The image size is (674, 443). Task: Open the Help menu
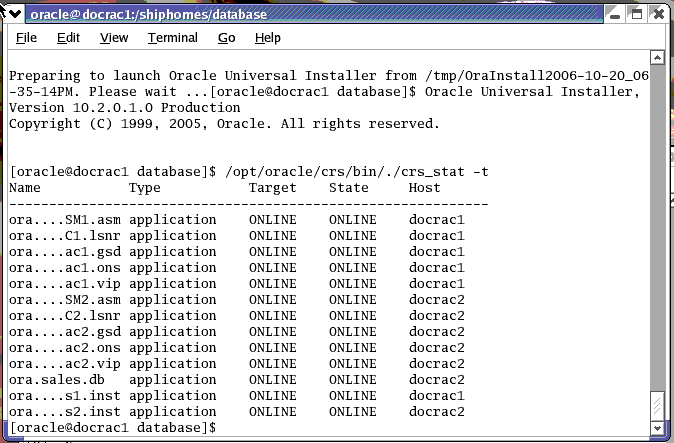(268, 38)
